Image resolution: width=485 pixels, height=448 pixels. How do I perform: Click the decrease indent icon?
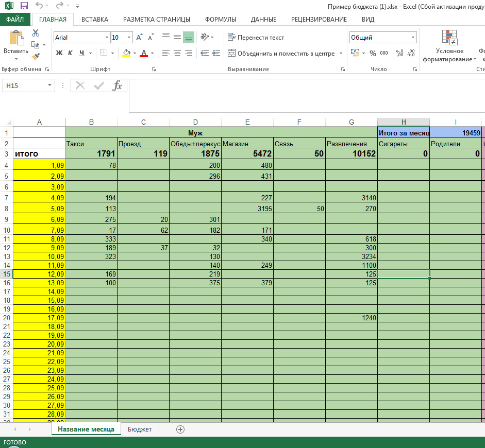click(x=205, y=53)
